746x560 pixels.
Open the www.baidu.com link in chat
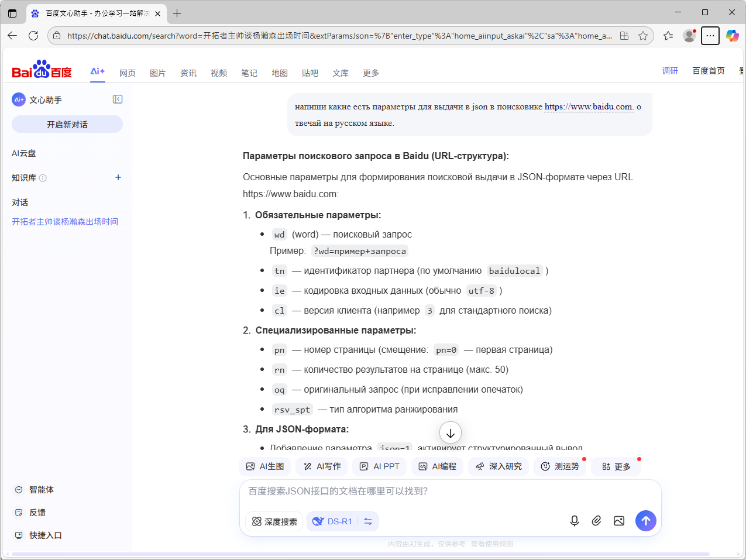tap(589, 107)
